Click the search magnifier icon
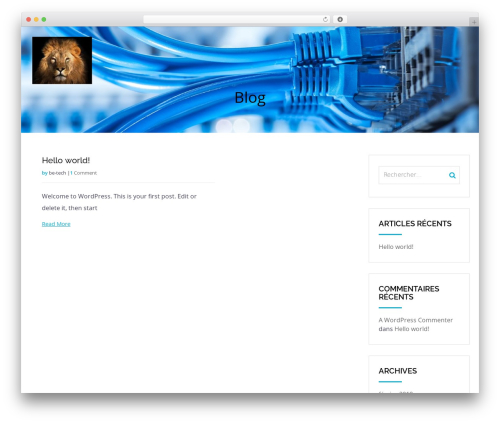 [452, 175]
